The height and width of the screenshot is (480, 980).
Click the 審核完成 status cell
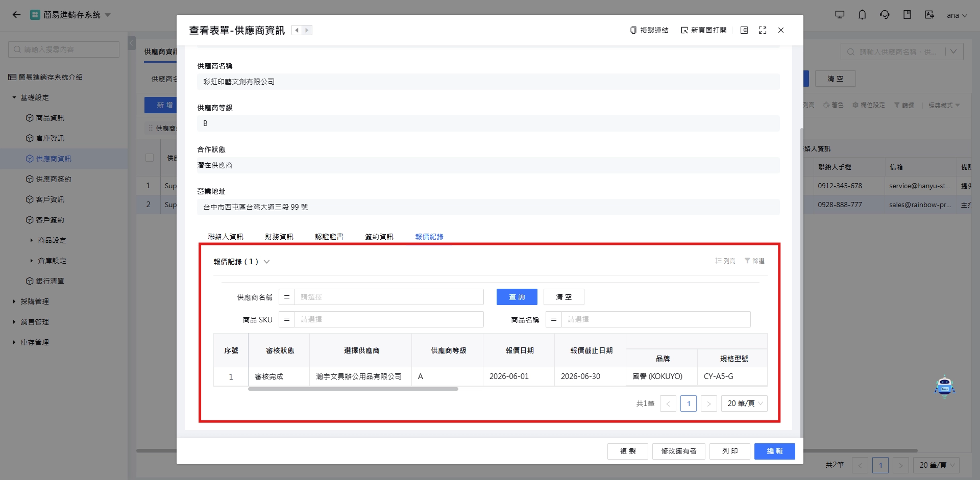point(279,376)
